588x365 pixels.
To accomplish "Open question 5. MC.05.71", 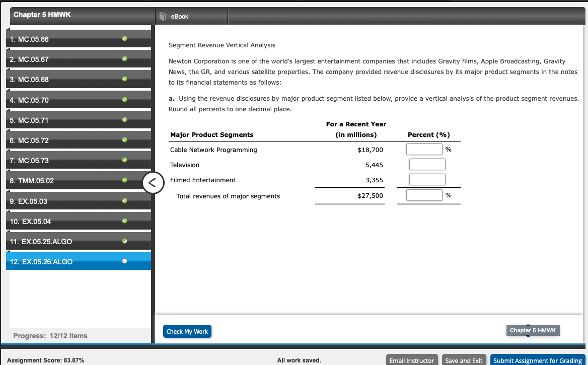I will pyautogui.click(x=79, y=120).
